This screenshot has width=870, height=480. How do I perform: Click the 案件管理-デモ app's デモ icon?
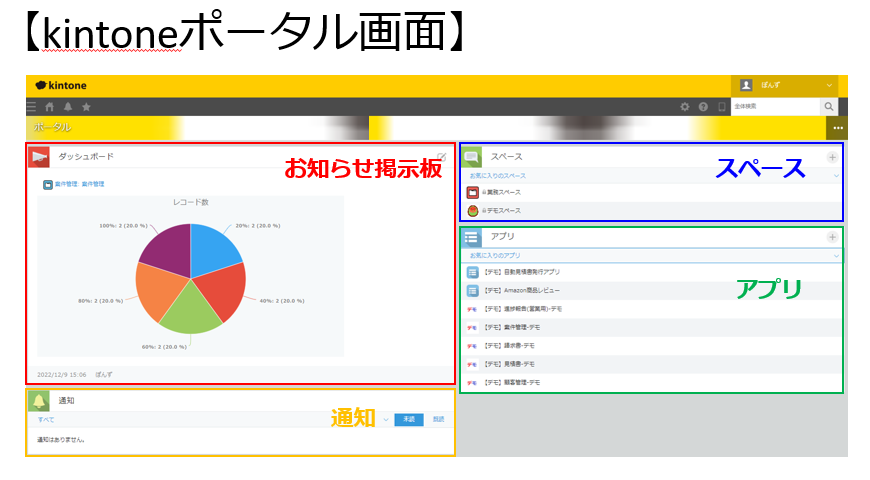(x=472, y=327)
